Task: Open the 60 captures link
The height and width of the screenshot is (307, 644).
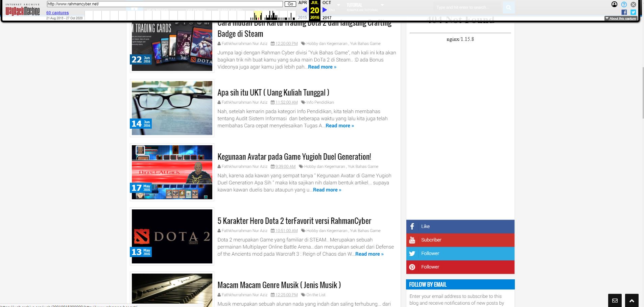Action: 57,13
